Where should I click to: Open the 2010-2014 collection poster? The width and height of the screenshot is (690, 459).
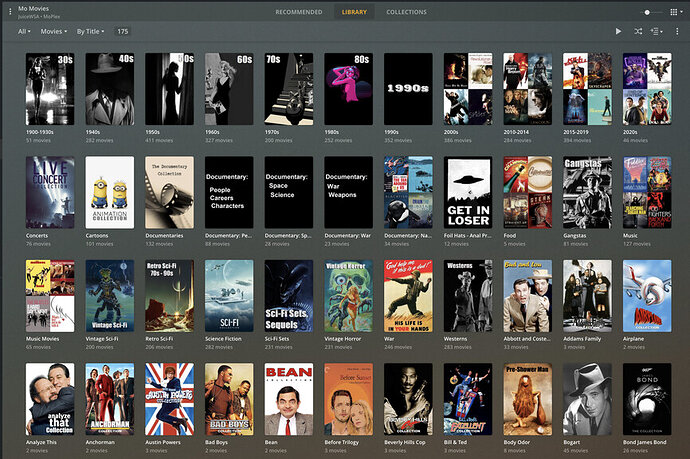[x=528, y=89]
